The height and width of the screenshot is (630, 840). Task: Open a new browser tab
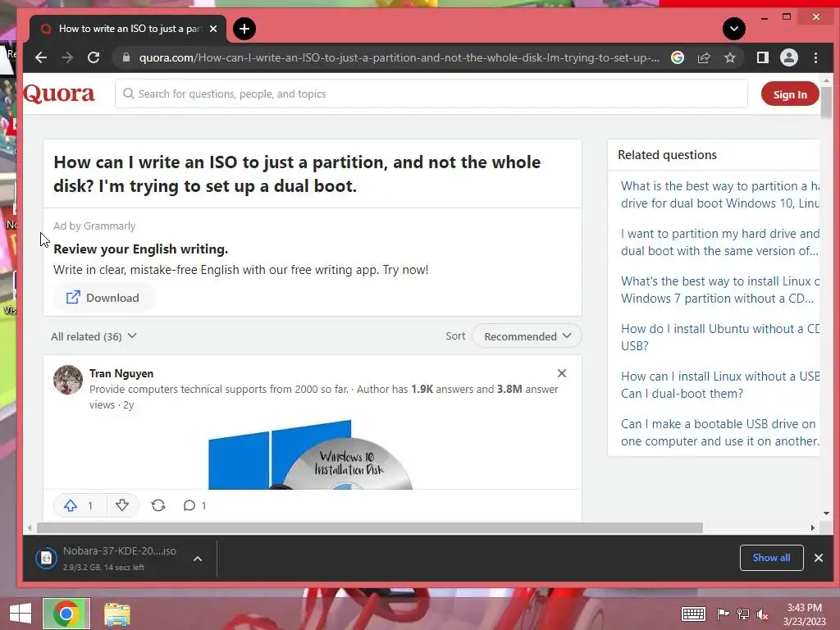pyautogui.click(x=244, y=29)
